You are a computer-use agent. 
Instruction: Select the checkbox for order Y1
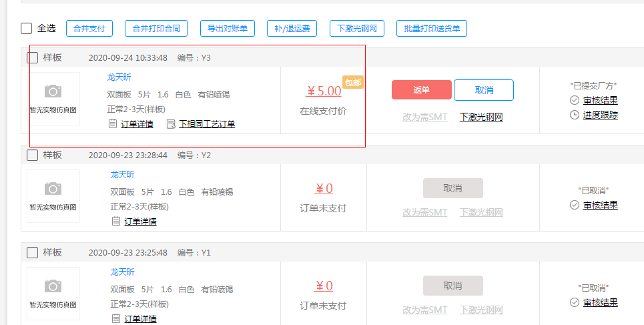[32, 252]
